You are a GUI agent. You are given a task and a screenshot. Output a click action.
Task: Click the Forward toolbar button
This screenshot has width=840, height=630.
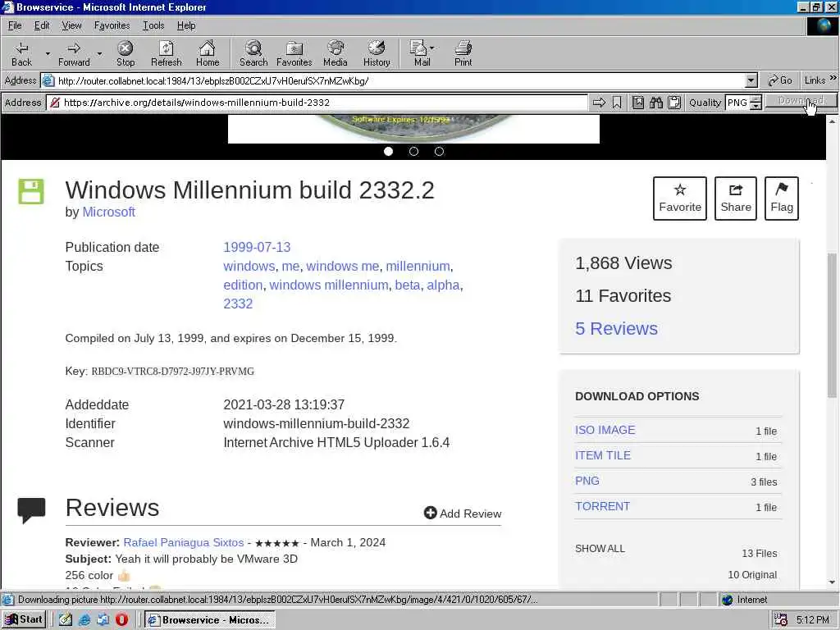(74, 53)
